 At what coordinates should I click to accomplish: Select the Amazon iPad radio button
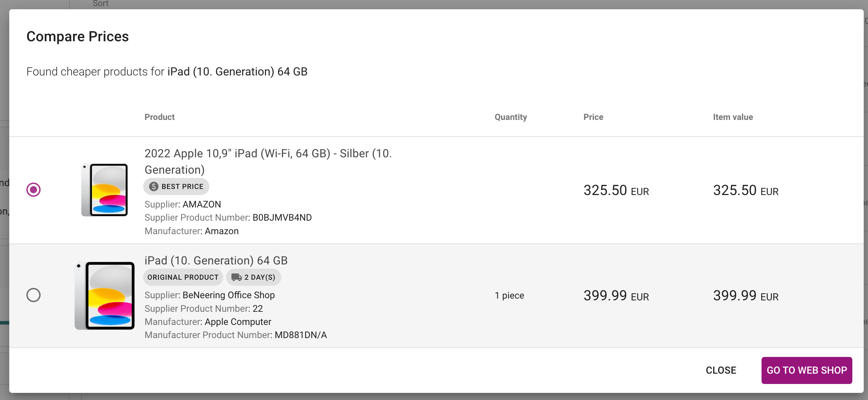pyautogui.click(x=33, y=190)
